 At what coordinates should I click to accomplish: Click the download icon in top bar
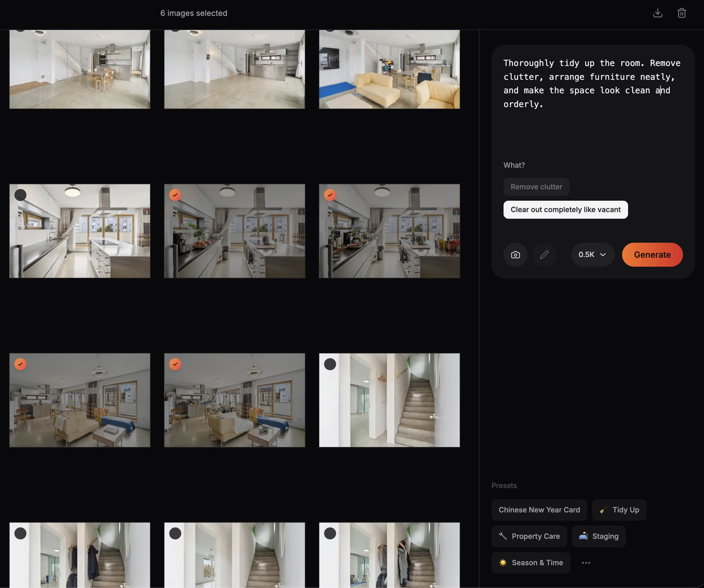[x=657, y=13]
